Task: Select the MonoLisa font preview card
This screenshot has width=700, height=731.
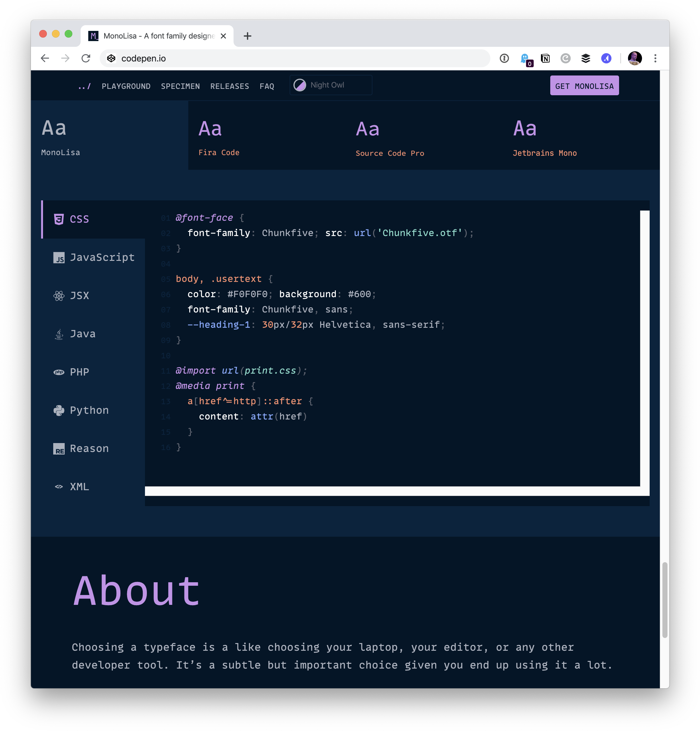Action: (x=110, y=135)
